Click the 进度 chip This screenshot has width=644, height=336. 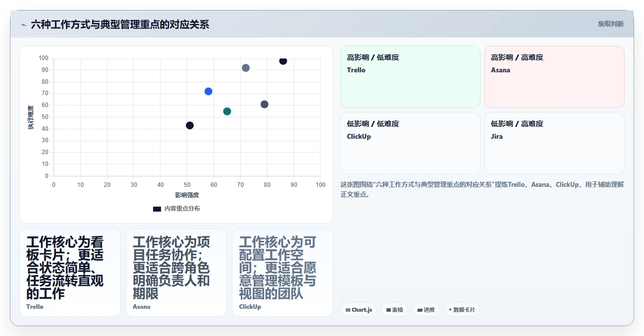click(426, 310)
